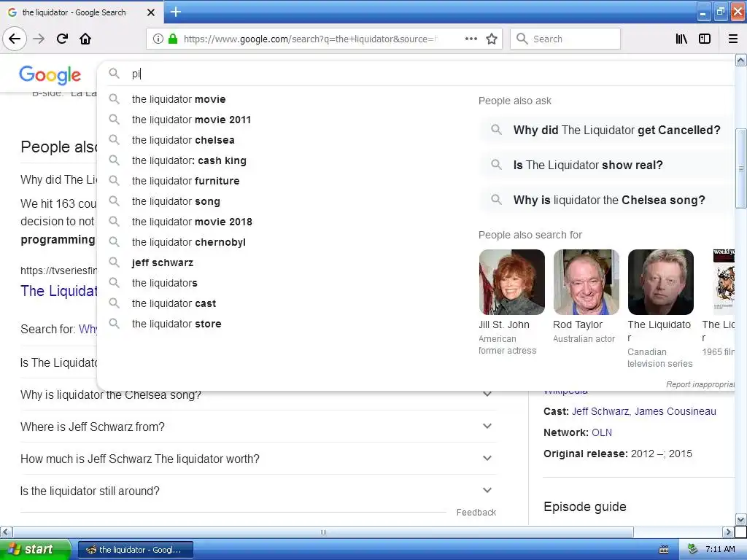Show site information icon in address bar
This screenshot has width=747, height=560.
[158, 39]
